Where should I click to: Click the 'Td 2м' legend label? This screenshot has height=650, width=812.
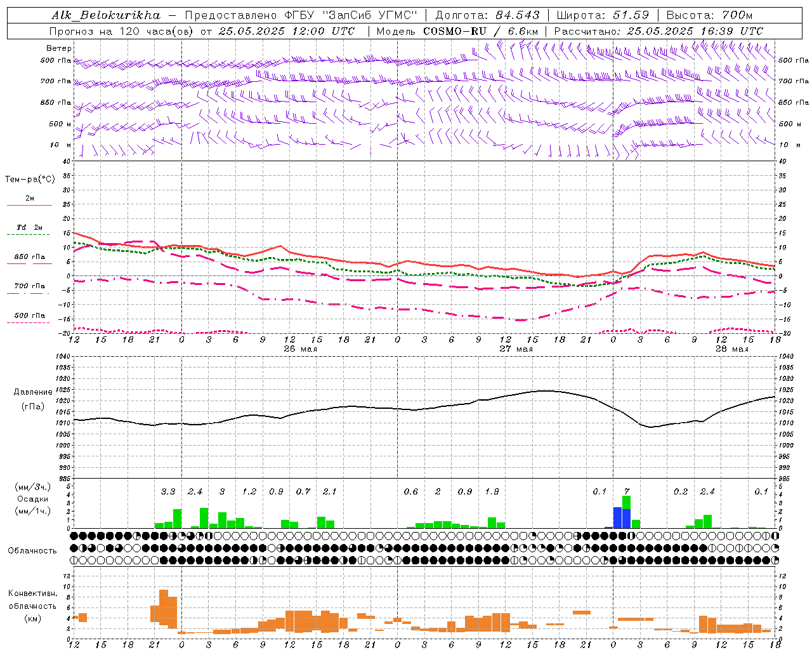click(29, 227)
